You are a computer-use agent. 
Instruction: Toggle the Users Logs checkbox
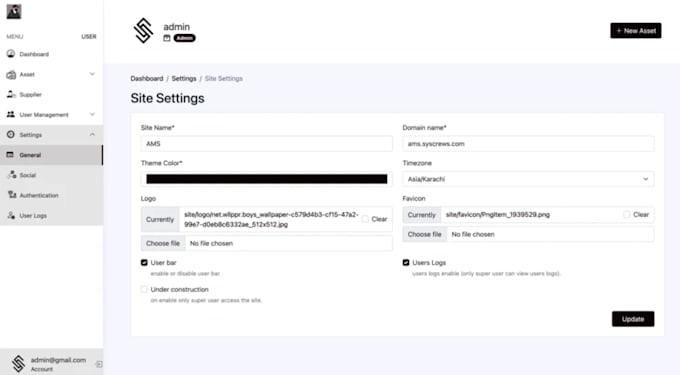click(x=406, y=263)
